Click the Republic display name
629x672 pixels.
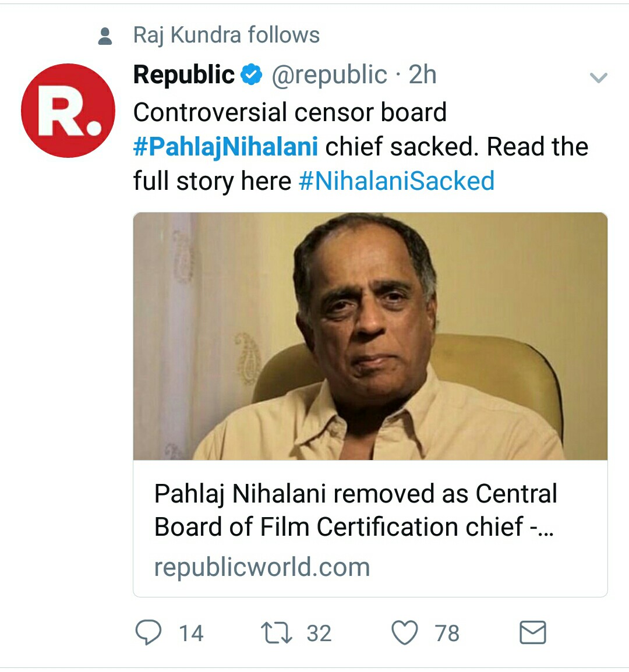tap(184, 75)
